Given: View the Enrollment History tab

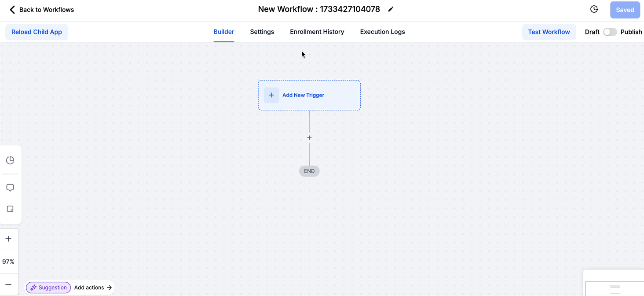Looking at the screenshot, I should (317, 32).
